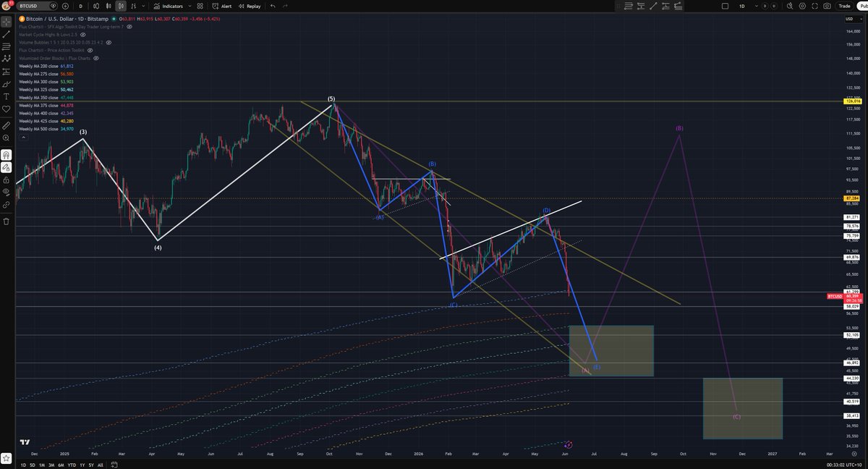Set the time range to 3M
868x469 pixels.
pos(51,465)
